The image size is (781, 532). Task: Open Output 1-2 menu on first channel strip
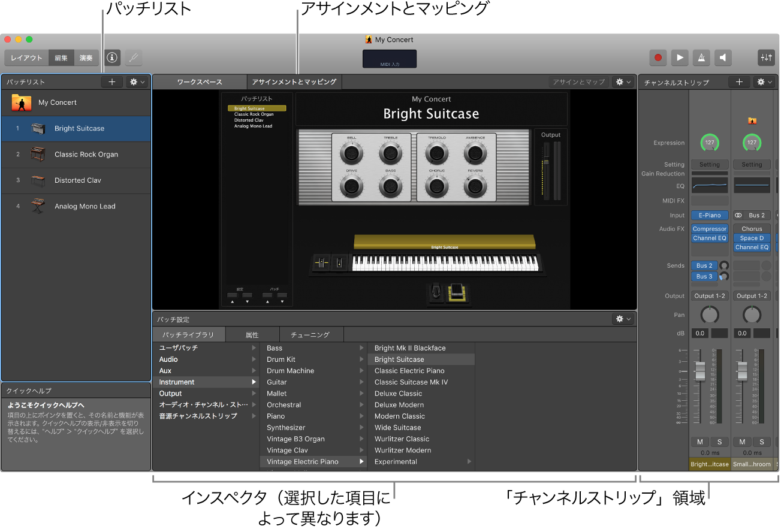[x=710, y=295]
